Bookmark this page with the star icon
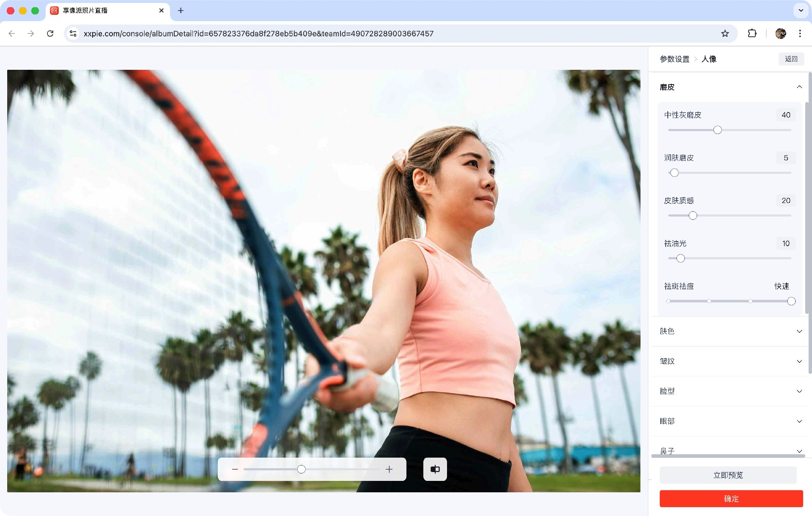Viewport: 812px width, 516px height. [725, 33]
